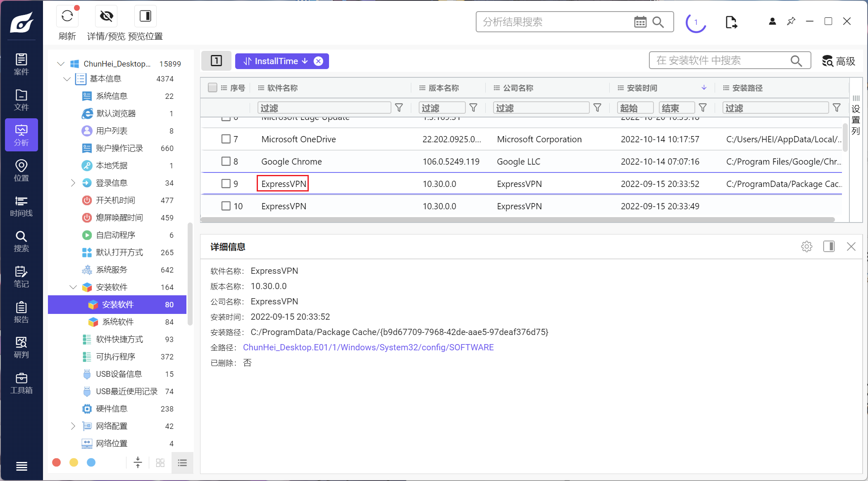
Task: Open 工具箱 in the left sidebar
Action: point(21,383)
